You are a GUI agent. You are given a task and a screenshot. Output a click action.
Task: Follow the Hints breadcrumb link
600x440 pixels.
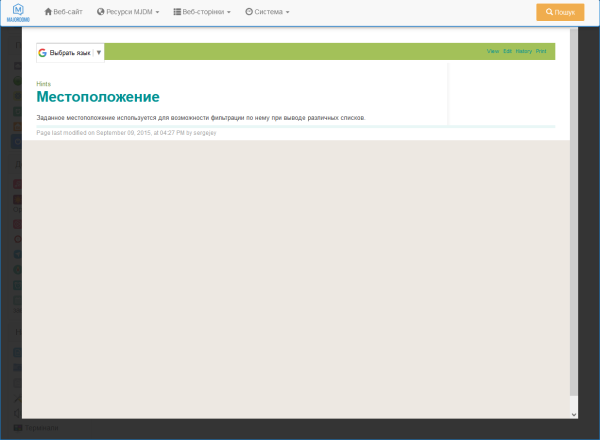coord(44,84)
